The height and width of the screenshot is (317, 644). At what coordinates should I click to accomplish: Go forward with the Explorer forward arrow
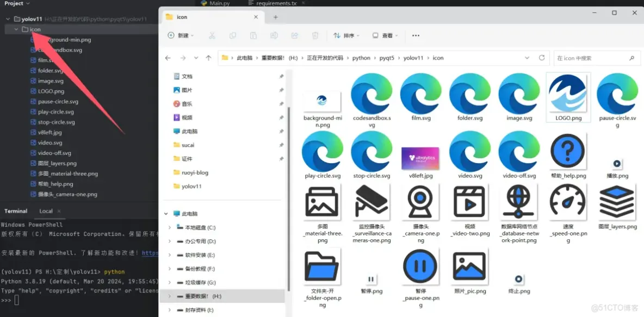pos(183,58)
